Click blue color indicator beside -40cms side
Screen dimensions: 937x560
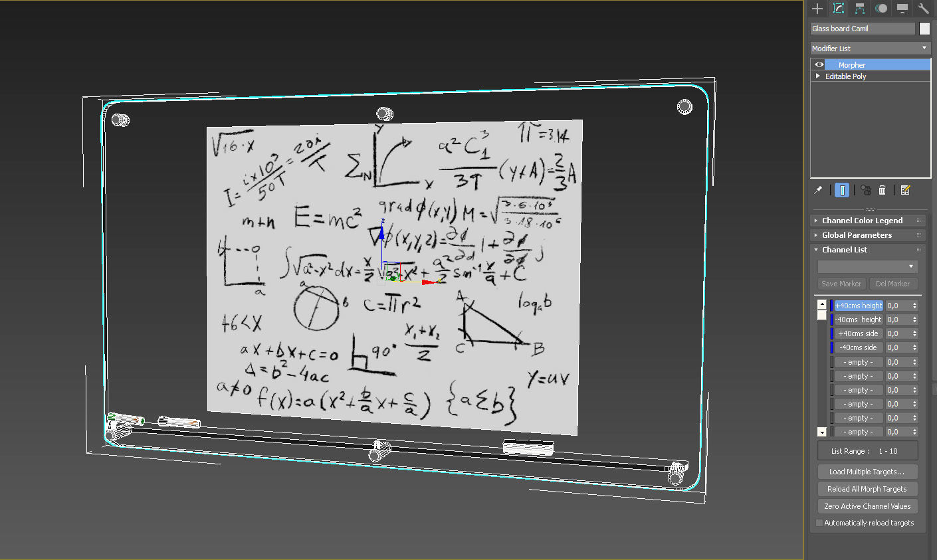pyautogui.click(x=831, y=347)
